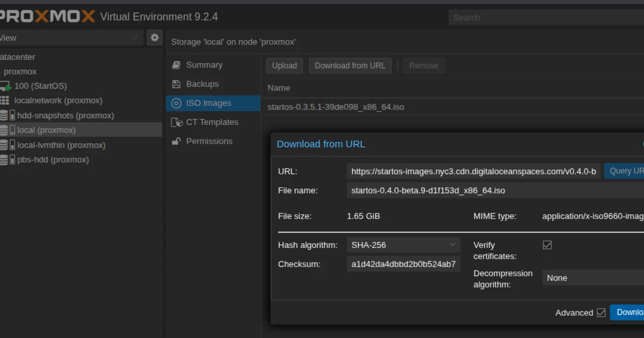Click the Summary book icon
Viewport: 644px width, 338px height.
176,65
